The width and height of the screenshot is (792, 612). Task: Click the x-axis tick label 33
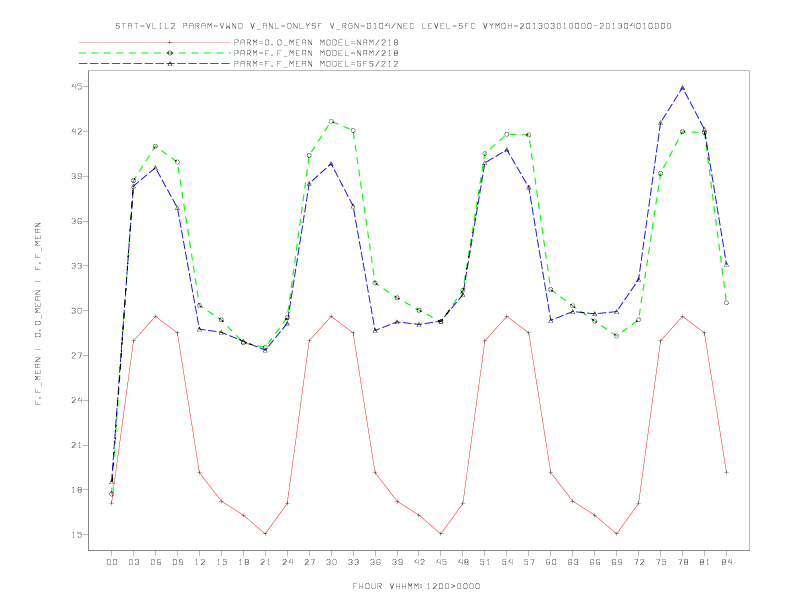[x=353, y=562]
